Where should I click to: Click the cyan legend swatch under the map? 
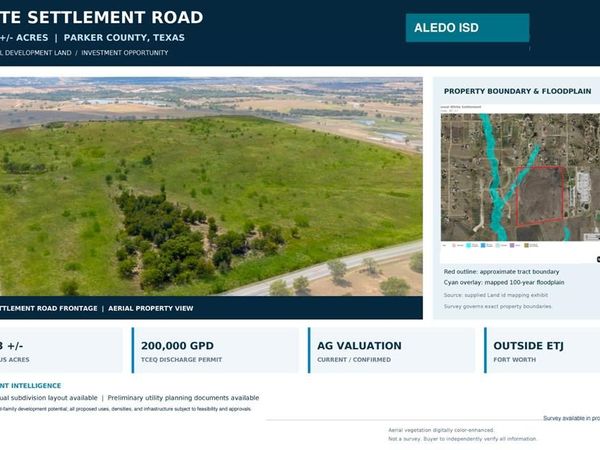468,245
